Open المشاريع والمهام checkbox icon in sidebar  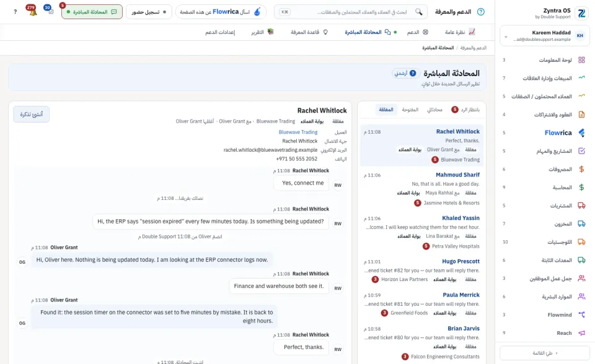581,151
